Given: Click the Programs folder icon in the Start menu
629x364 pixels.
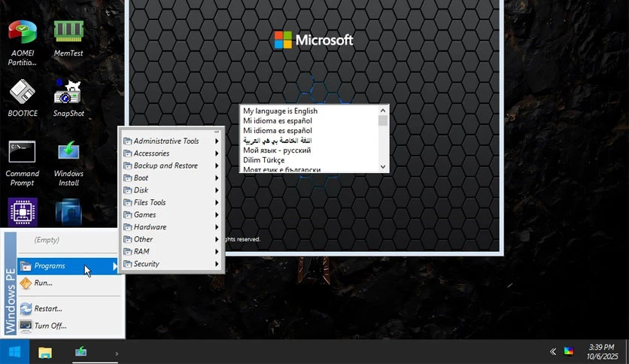Looking at the screenshot, I should pyautogui.click(x=26, y=266).
